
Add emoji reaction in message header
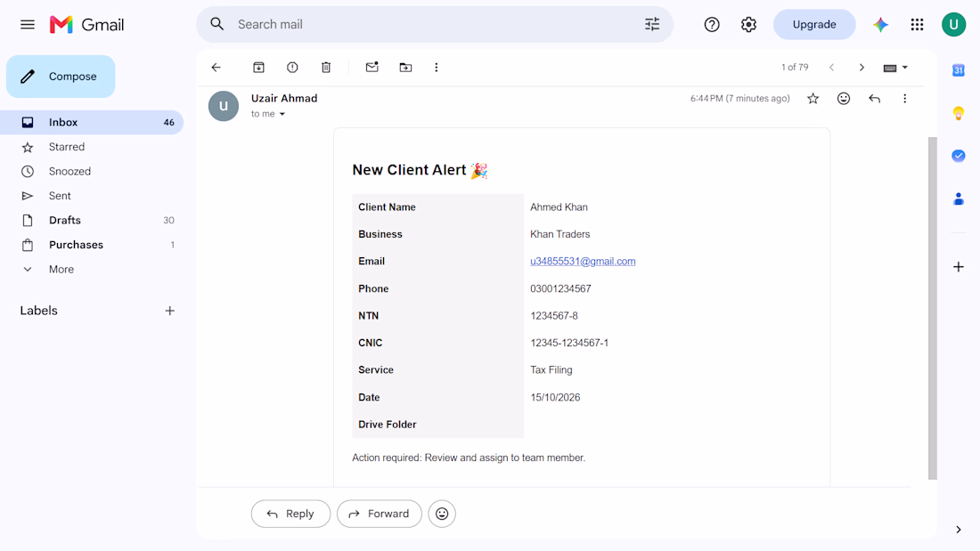coord(844,99)
